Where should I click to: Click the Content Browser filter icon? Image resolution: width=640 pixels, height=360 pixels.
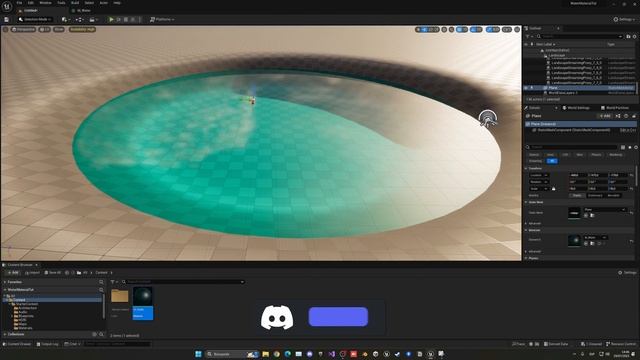[113, 282]
